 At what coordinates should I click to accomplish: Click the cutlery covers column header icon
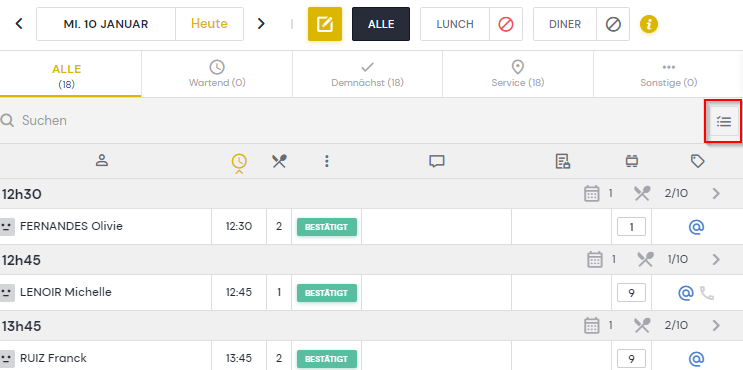click(279, 162)
